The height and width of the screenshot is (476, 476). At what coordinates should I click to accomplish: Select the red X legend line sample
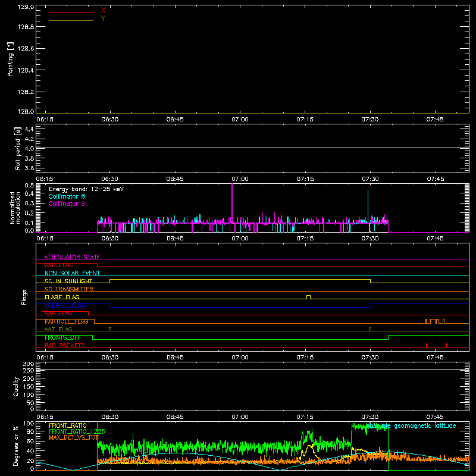(71, 12)
